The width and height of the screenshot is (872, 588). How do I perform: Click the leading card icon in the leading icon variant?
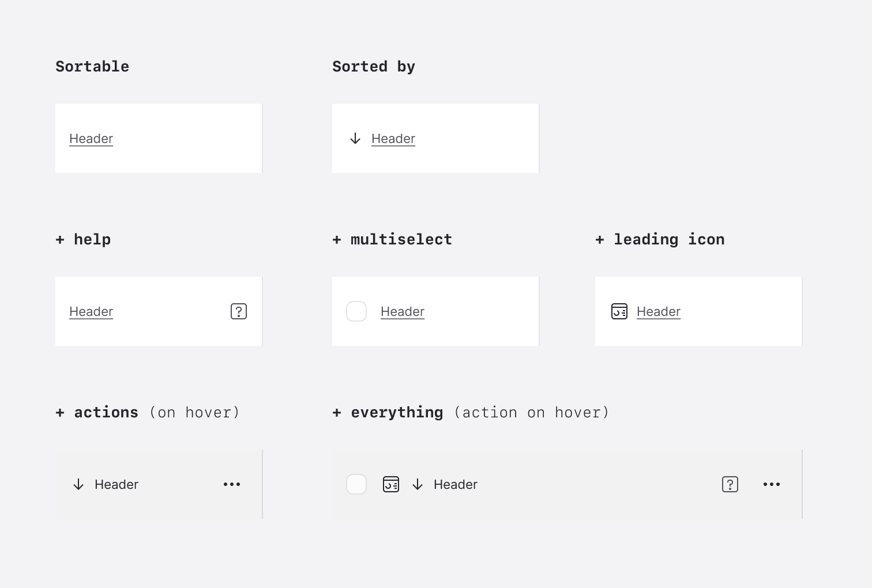pyautogui.click(x=619, y=311)
